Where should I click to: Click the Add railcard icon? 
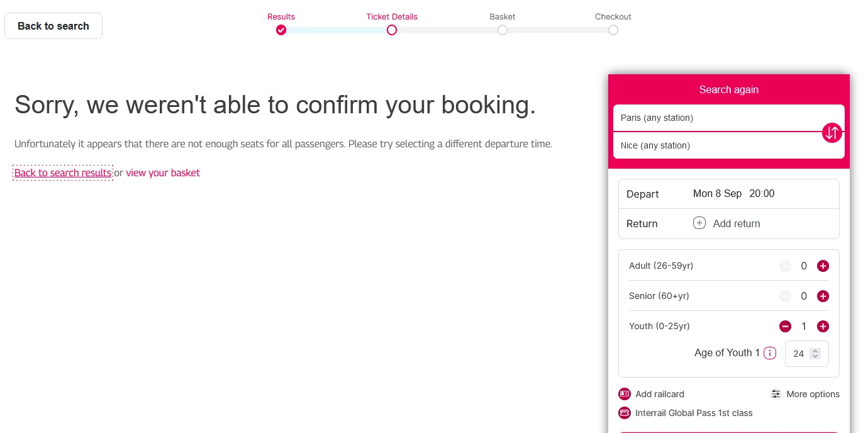(x=625, y=394)
